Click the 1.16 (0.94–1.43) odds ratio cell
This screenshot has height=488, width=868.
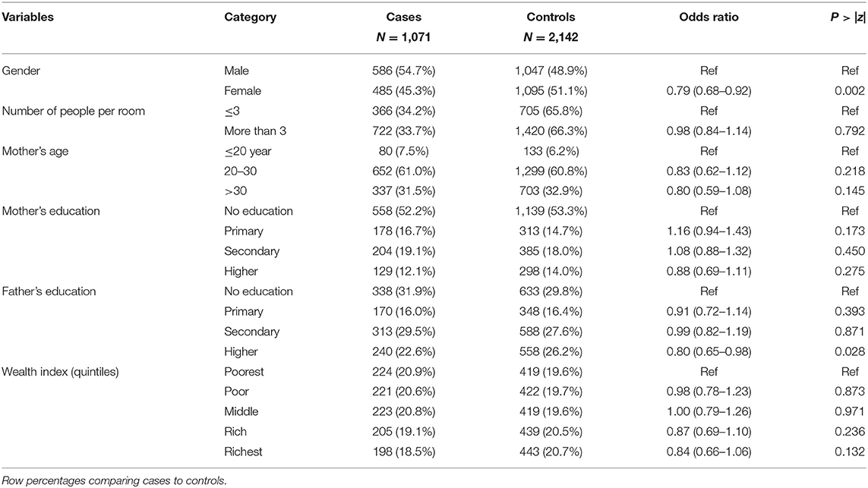click(x=709, y=231)
